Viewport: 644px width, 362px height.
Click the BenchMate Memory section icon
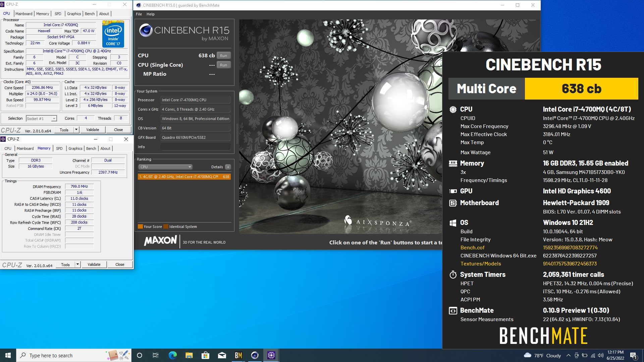453,164
